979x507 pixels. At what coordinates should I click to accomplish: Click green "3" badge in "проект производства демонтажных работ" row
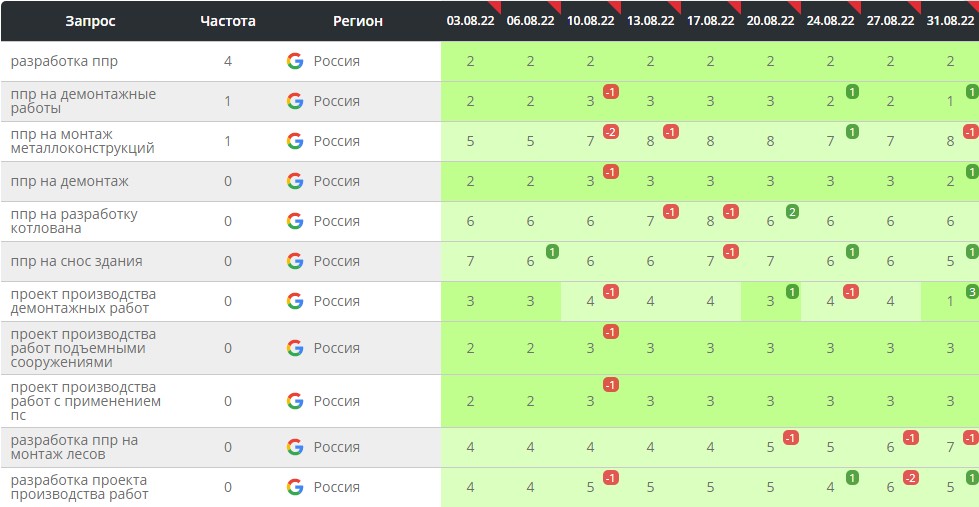971,292
